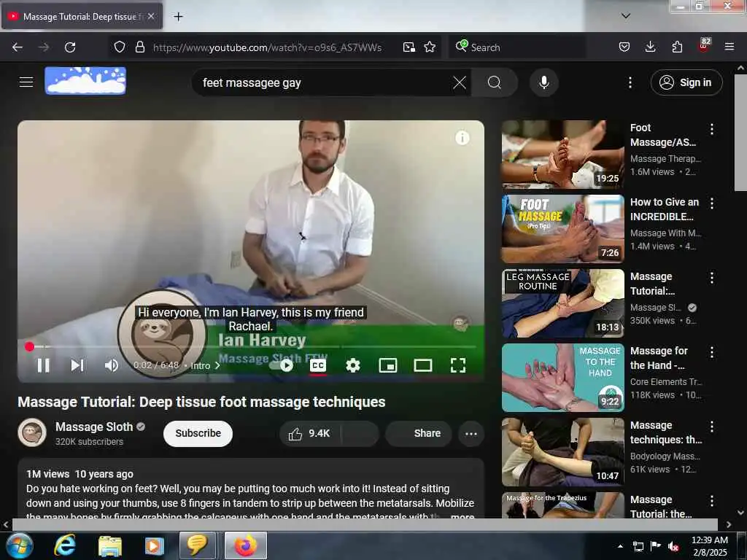The height and width of the screenshot is (560, 747).
Task: Click the Firefox address bar URL
Action: tap(267, 47)
